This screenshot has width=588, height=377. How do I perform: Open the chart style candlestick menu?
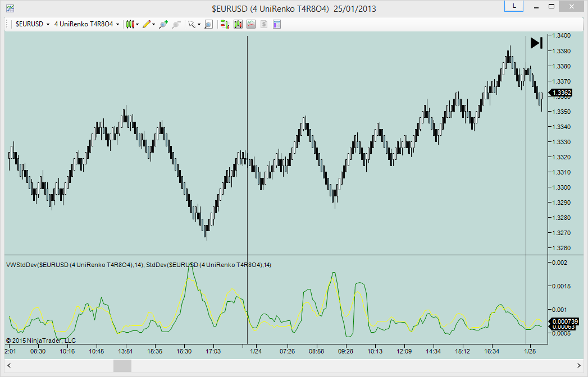point(133,24)
